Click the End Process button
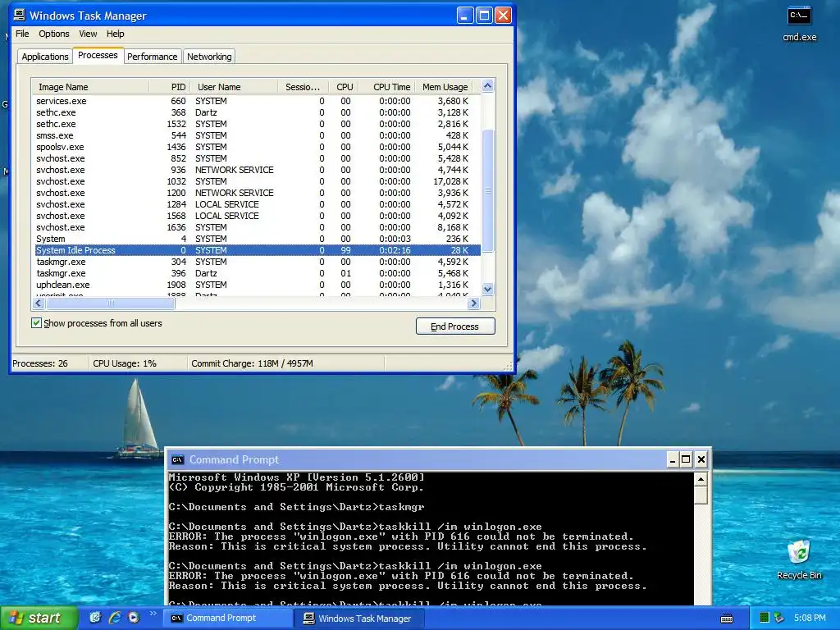 tap(454, 326)
